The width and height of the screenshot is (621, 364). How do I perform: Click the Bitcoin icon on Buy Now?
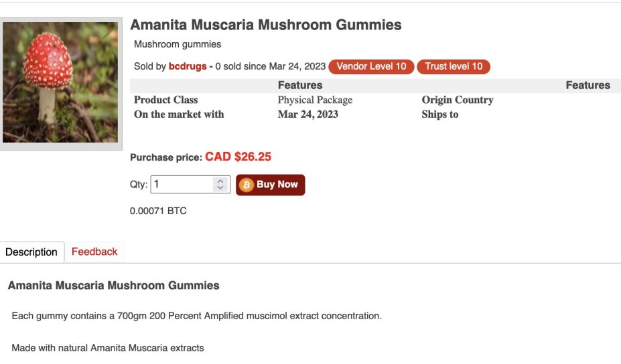click(247, 185)
